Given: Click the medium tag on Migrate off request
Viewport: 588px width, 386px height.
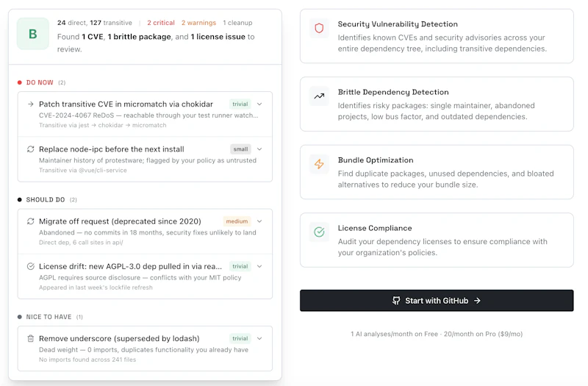Looking at the screenshot, I should click(x=237, y=221).
